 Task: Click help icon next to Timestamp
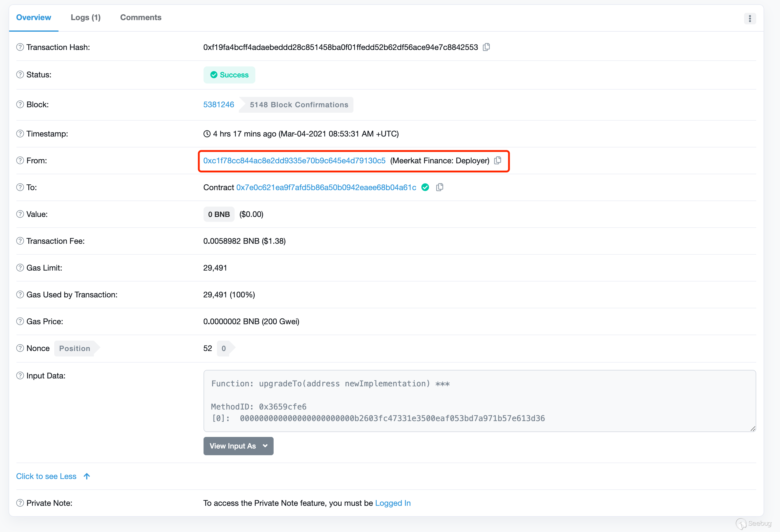tap(20, 133)
